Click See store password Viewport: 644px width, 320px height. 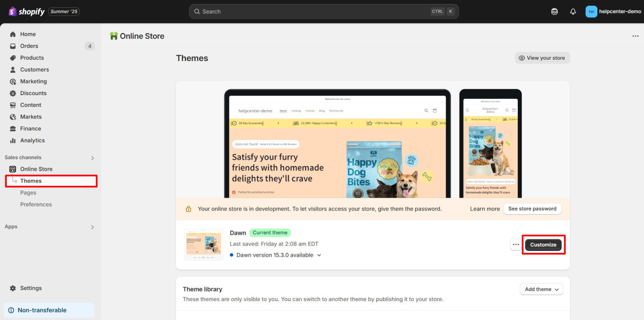(x=532, y=209)
